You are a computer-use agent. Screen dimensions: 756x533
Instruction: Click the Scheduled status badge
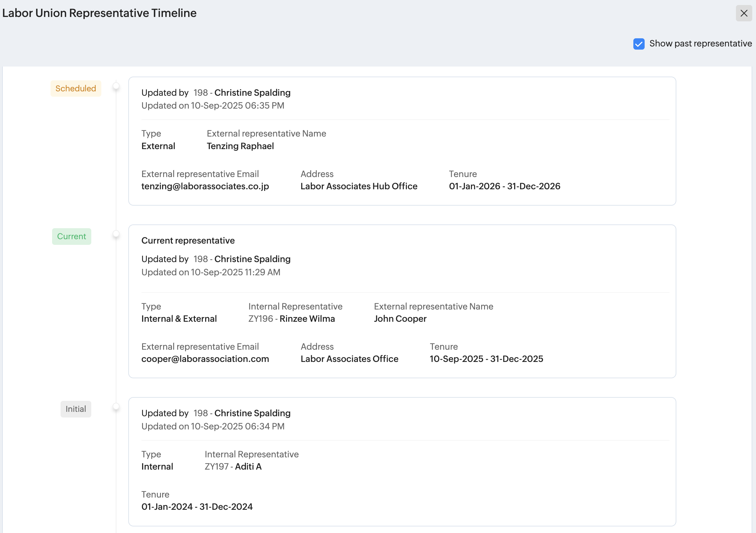pos(76,88)
